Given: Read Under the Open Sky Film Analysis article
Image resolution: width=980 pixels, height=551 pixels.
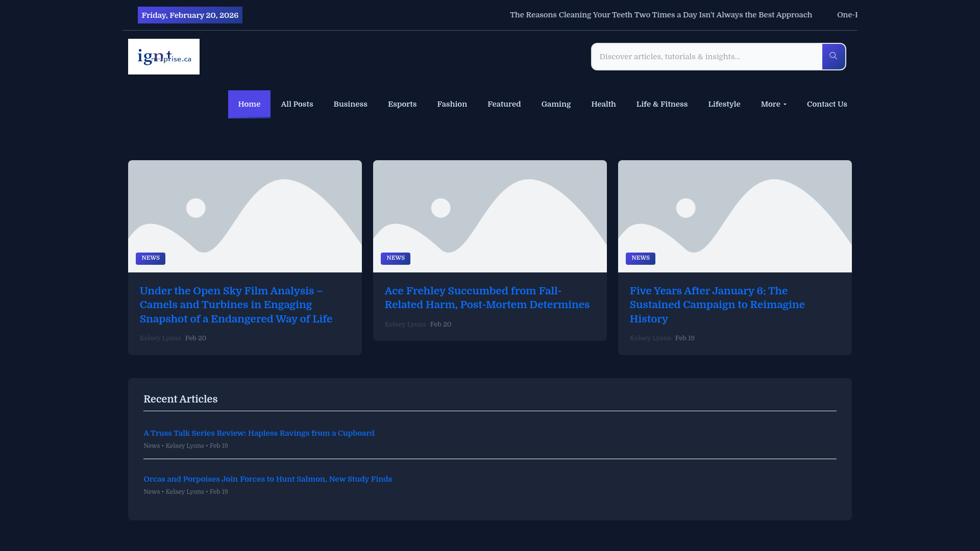Looking at the screenshot, I should (236, 305).
